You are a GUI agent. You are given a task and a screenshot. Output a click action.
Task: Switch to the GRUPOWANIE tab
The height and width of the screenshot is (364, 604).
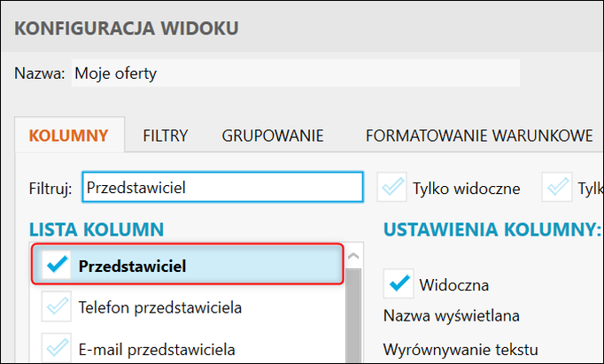click(272, 136)
